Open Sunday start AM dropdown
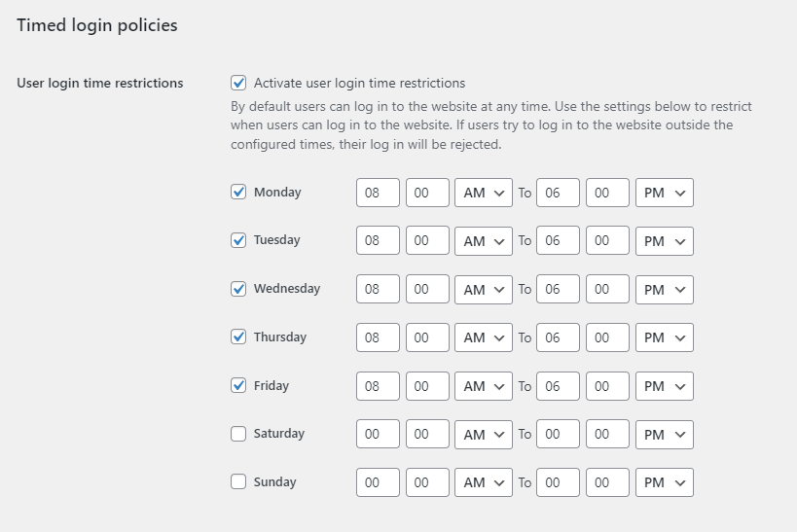 484,482
